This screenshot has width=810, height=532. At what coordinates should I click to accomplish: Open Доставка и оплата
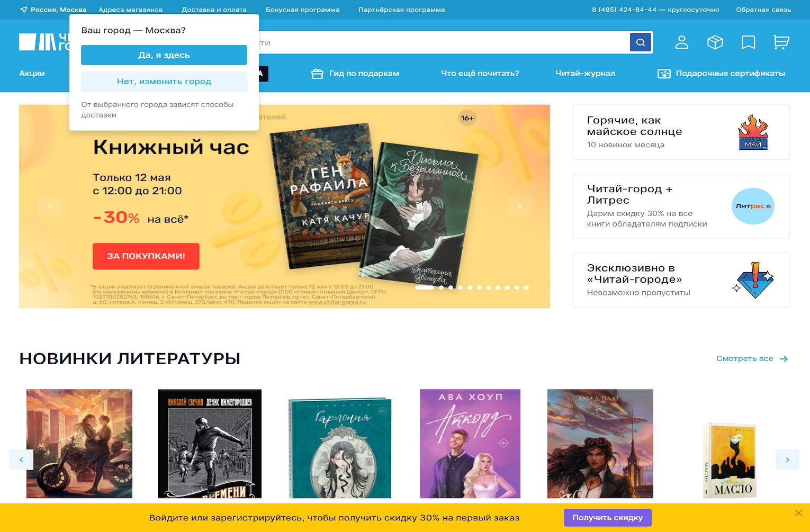214,10
